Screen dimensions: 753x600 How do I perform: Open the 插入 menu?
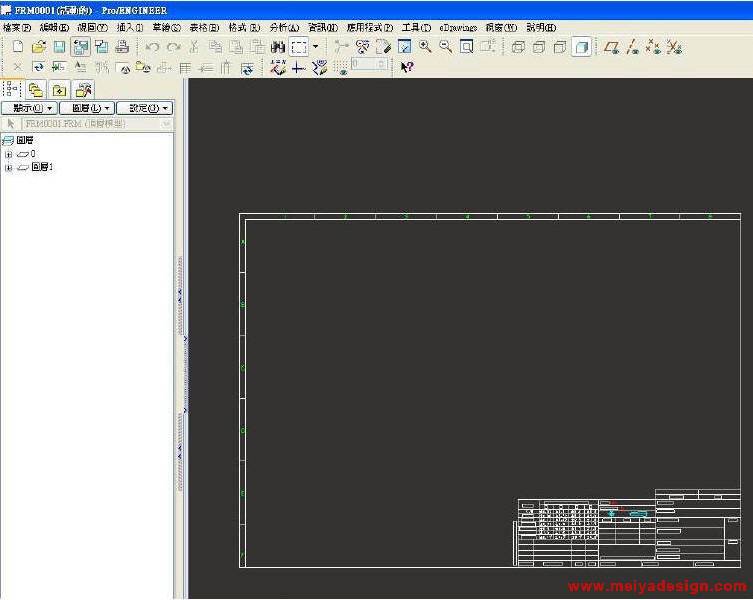(x=130, y=28)
